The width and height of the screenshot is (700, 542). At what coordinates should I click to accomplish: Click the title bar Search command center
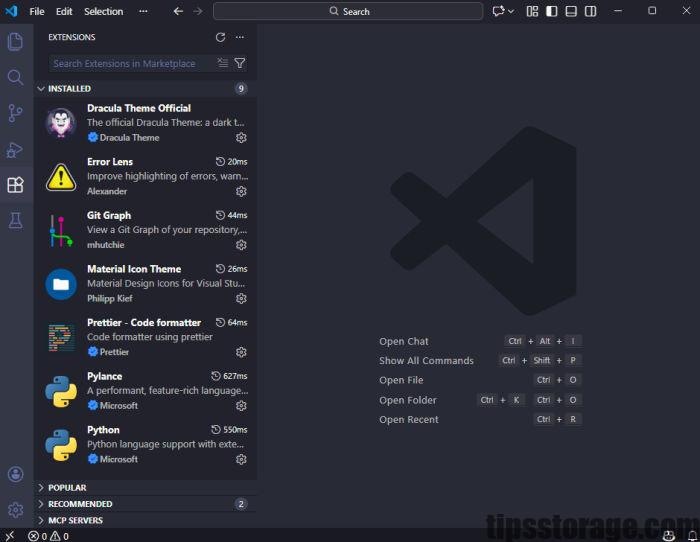click(x=348, y=11)
